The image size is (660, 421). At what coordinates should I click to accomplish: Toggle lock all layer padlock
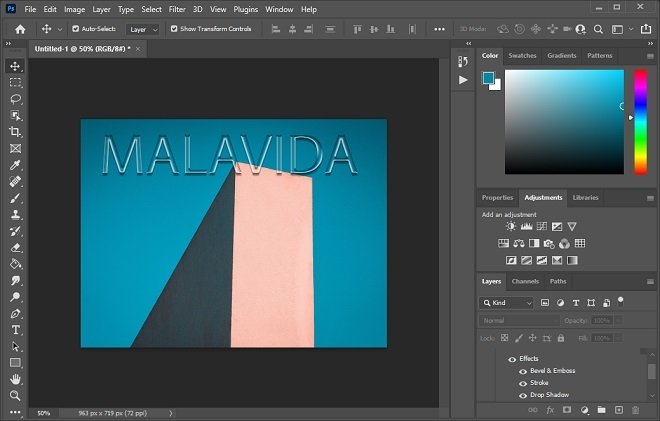(561, 338)
